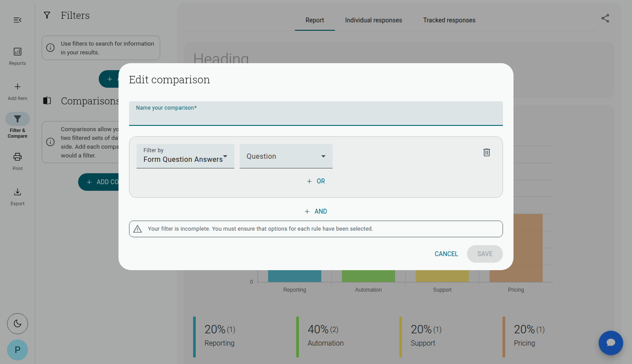
Task: Click the Pricing axis label
Action: tap(516, 290)
